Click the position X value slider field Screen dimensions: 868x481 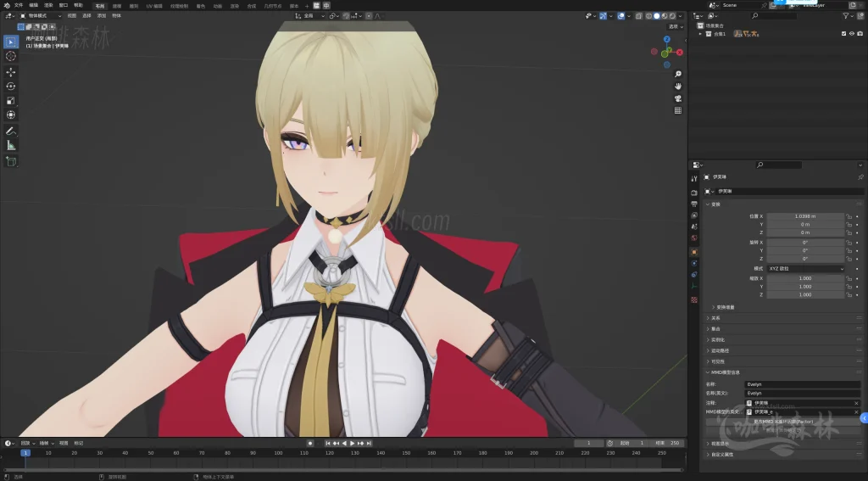[x=805, y=216]
